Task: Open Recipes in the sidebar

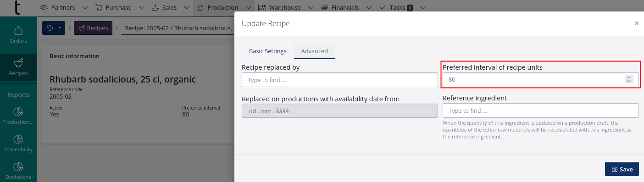Action: (x=18, y=67)
